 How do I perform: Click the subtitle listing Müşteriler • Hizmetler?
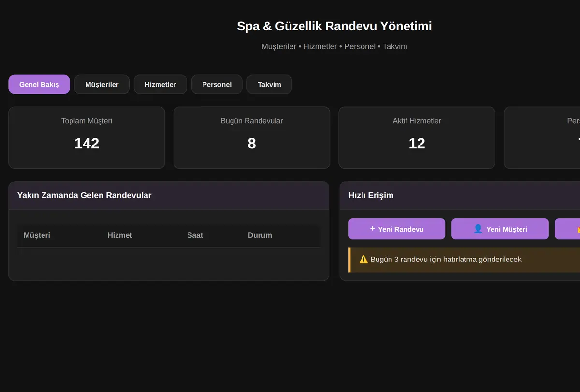pyautogui.click(x=334, y=46)
